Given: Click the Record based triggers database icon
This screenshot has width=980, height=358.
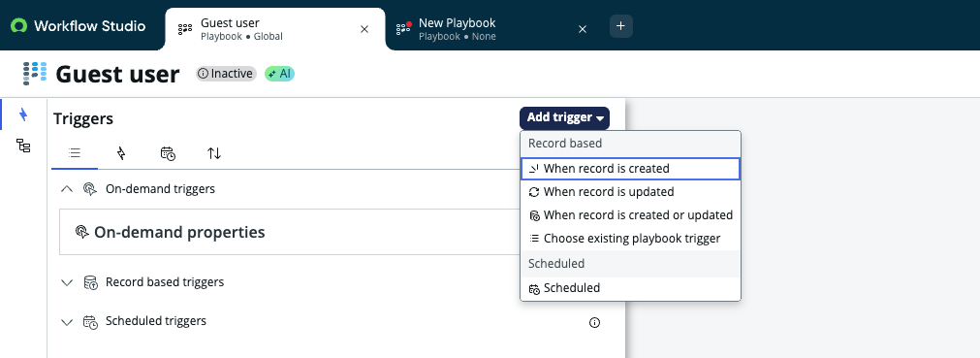Looking at the screenshot, I should [x=90, y=282].
